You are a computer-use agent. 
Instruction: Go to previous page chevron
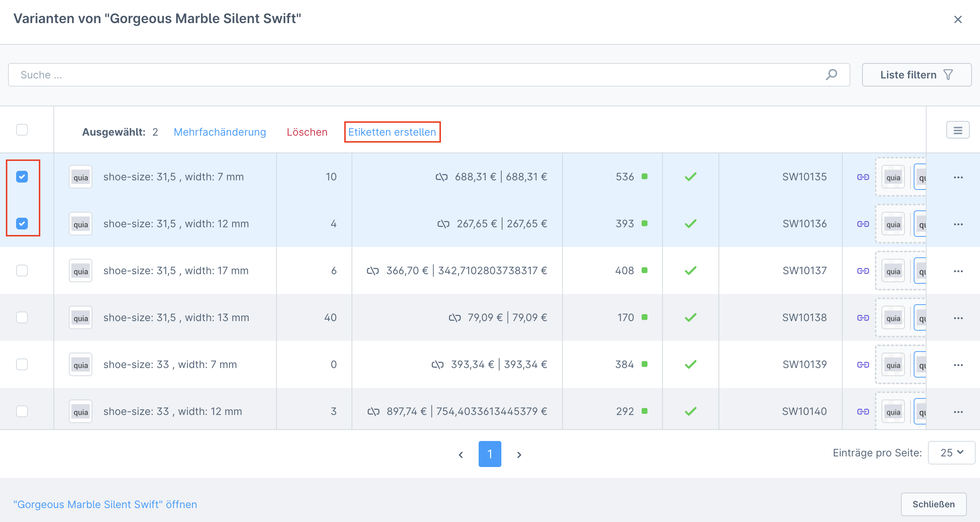tap(461, 455)
